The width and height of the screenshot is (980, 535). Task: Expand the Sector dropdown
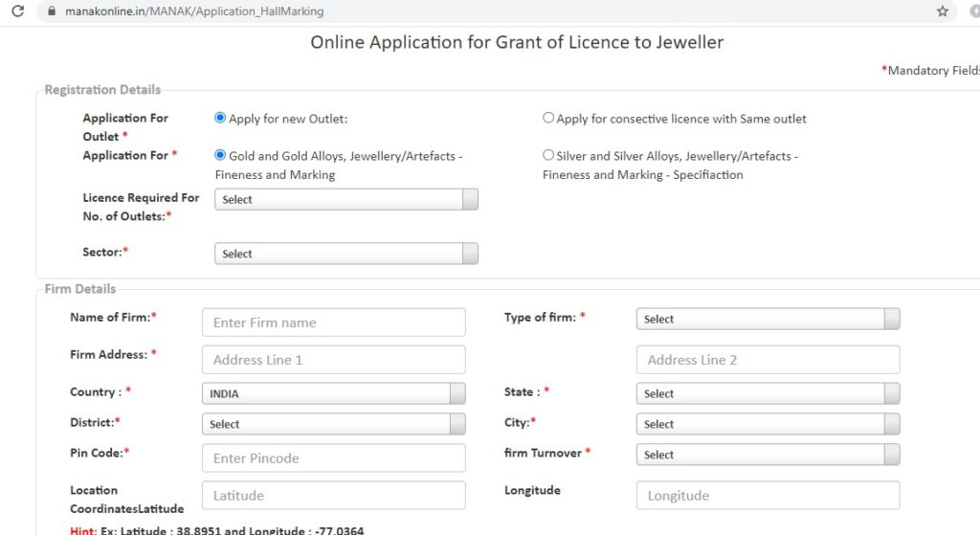tap(346, 254)
